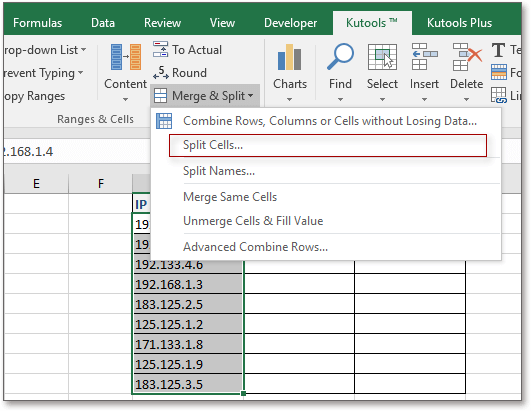Open the Review tab

[x=162, y=23]
